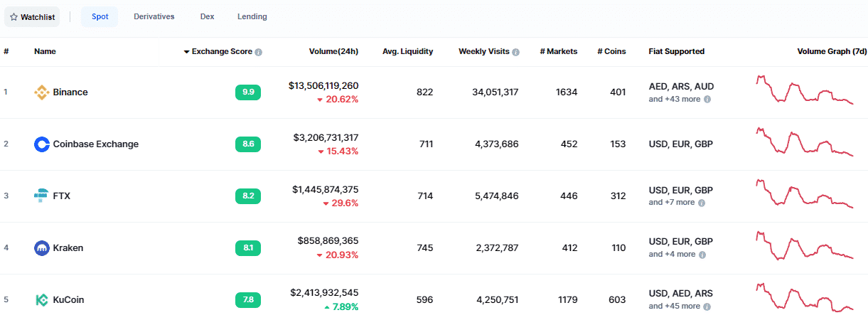The image size is (868, 325).
Task: Switch to the Derivatives tab
Action: coord(154,17)
